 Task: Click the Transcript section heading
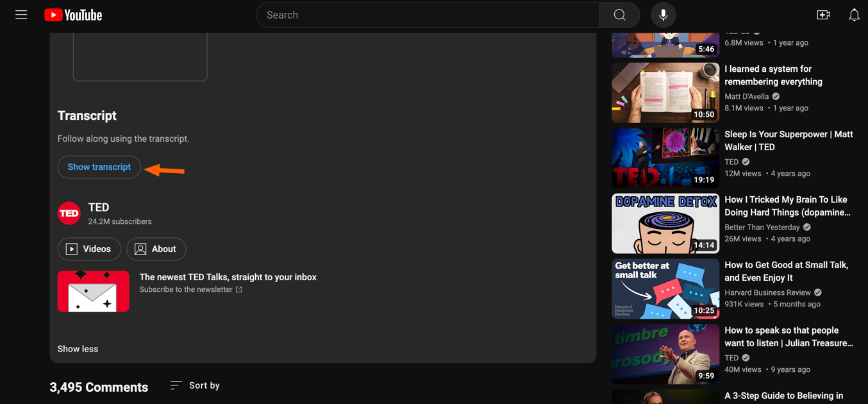(87, 115)
